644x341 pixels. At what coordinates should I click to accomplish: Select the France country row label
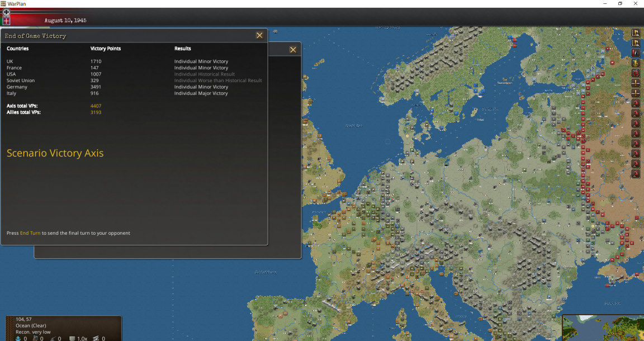click(x=14, y=68)
